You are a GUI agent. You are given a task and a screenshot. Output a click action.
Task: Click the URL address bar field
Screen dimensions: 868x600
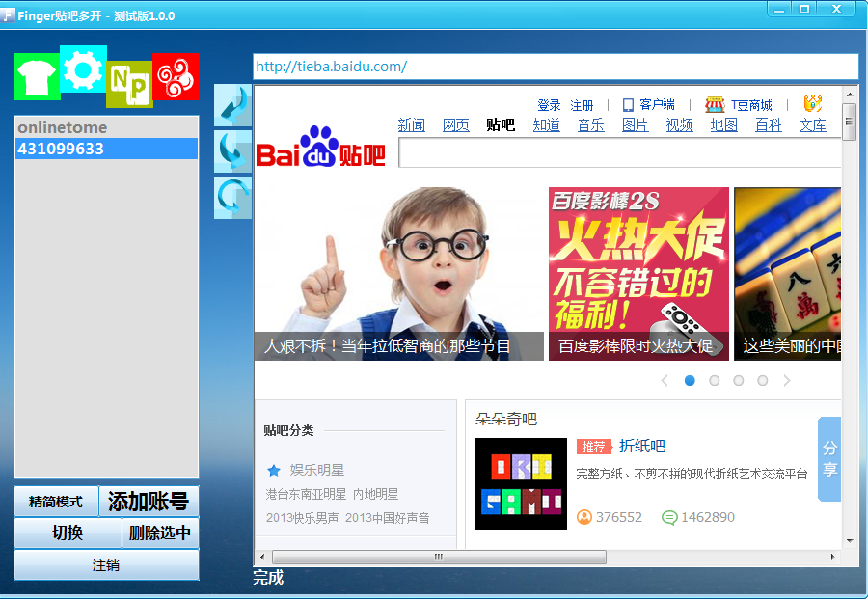(x=555, y=67)
